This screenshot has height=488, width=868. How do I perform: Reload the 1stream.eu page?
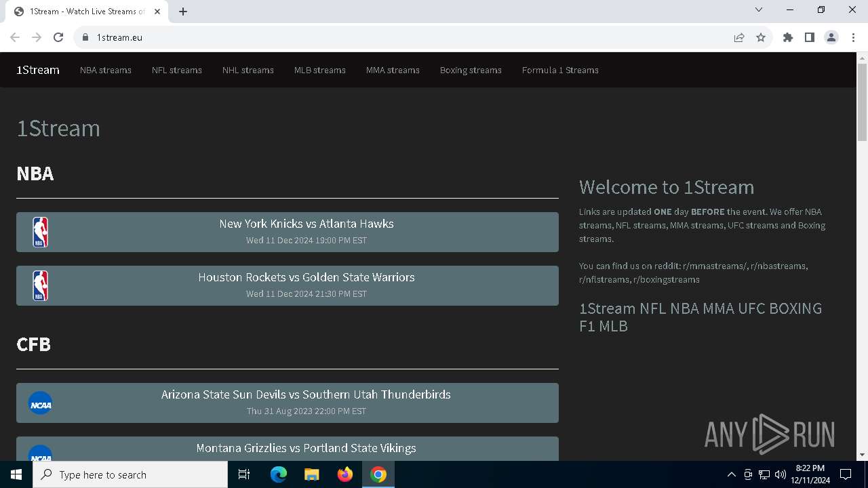coord(58,37)
